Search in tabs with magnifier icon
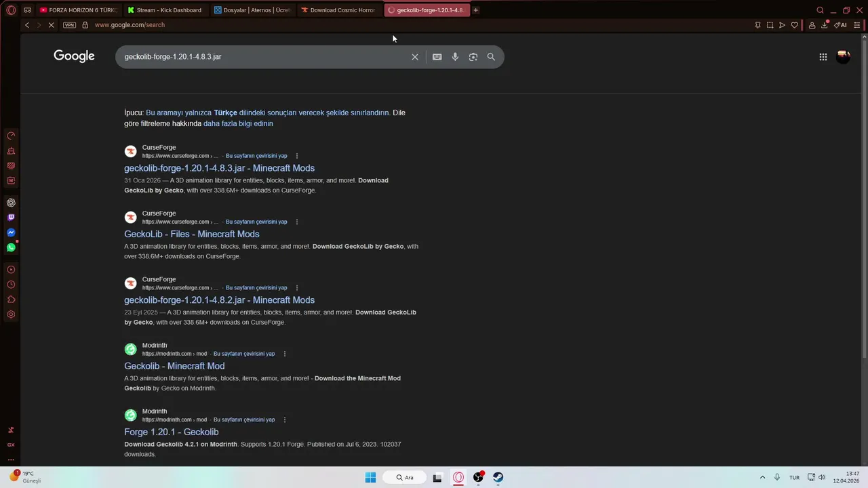 click(x=820, y=10)
